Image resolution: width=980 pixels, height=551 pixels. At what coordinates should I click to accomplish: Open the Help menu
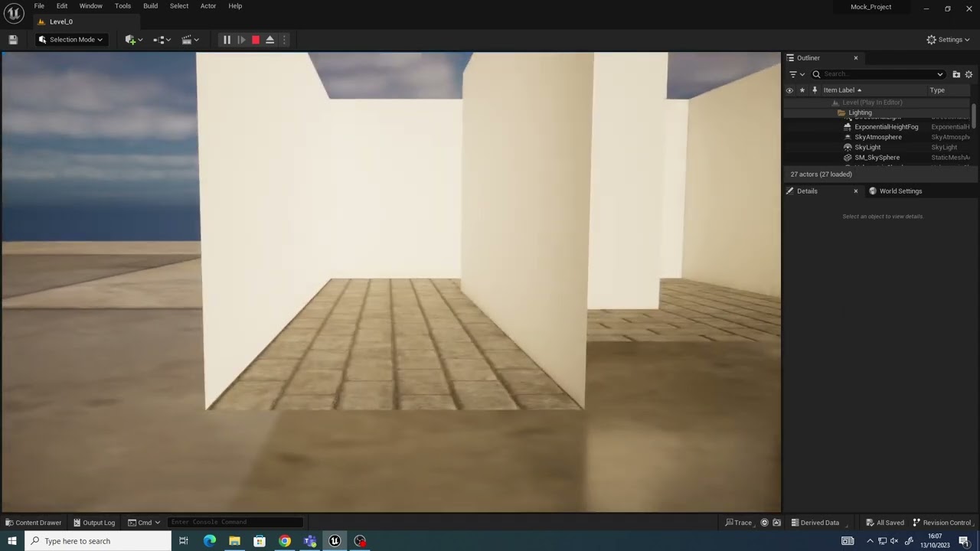coord(235,6)
